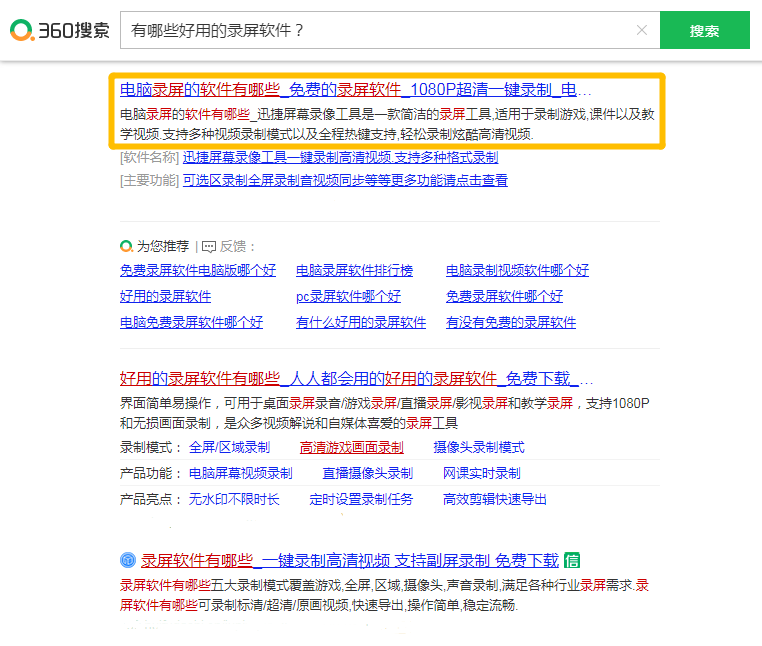Select the suggestion pc录屏软件哪个好
The image size is (762, 646).
[x=348, y=296]
